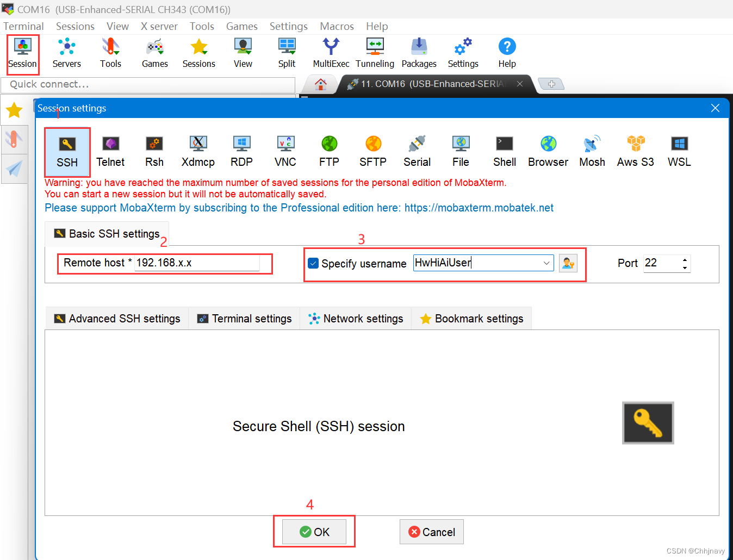Select Browser session type
Image resolution: width=733 pixels, height=560 pixels.
click(x=548, y=152)
